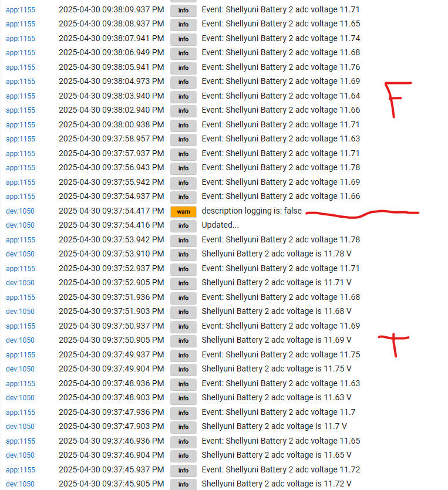Click info badge at 09:37:52.905 PM
The image size is (448, 490).
183,283
